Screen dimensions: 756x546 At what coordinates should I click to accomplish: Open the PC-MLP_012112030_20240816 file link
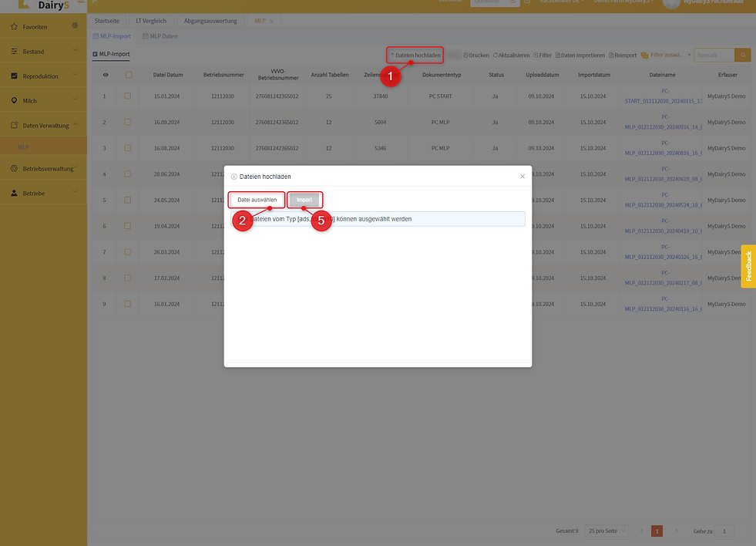664,148
